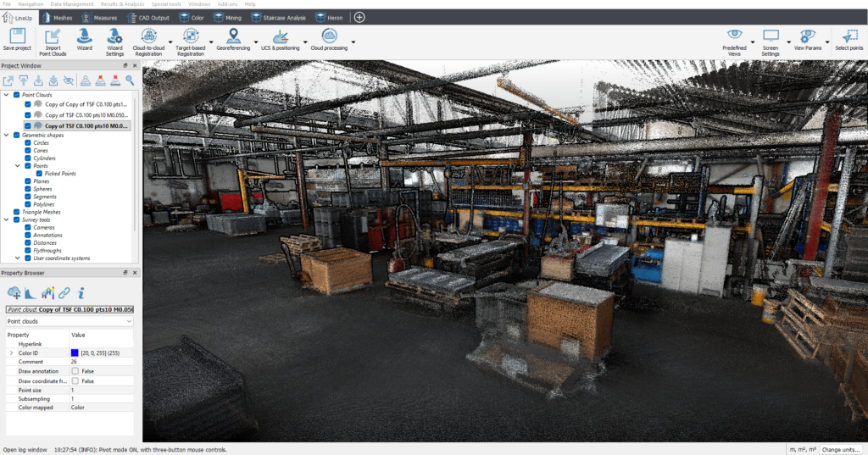868x455 pixels.
Task: Select 'Copy of Copy of TSF C0.100 pts1...' cloud
Action: coord(86,104)
